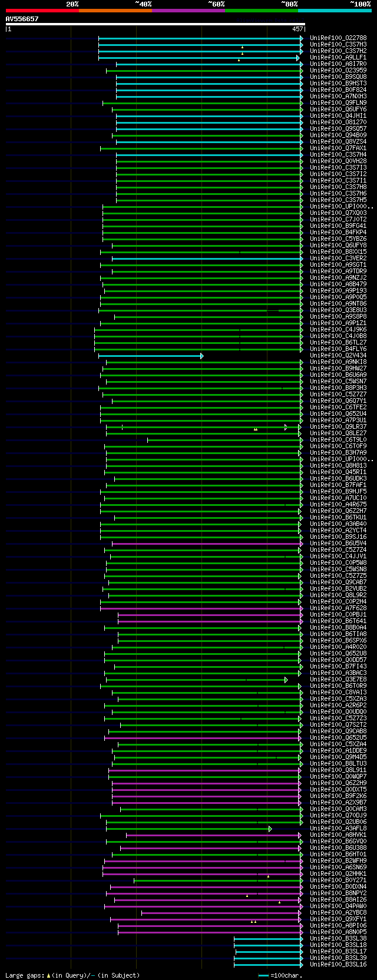Select the label UniRef100_A4R0Z0
The height and width of the screenshot is (980, 377).
click(338, 647)
